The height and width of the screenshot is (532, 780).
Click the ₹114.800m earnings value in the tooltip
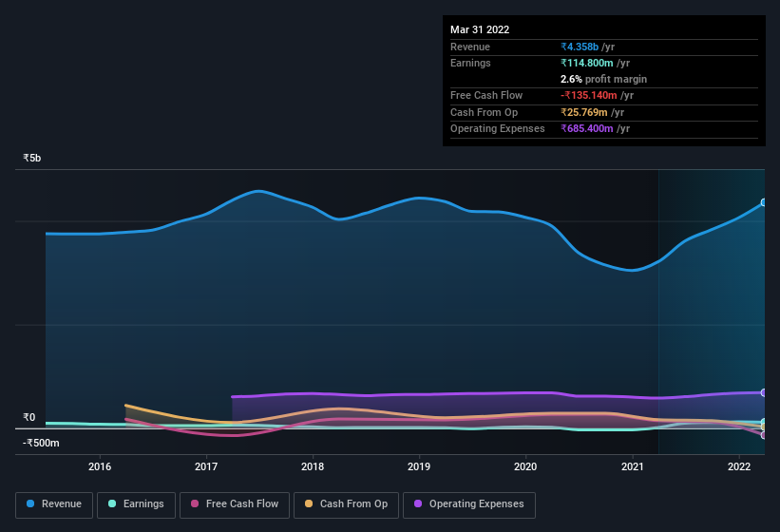[587, 63]
